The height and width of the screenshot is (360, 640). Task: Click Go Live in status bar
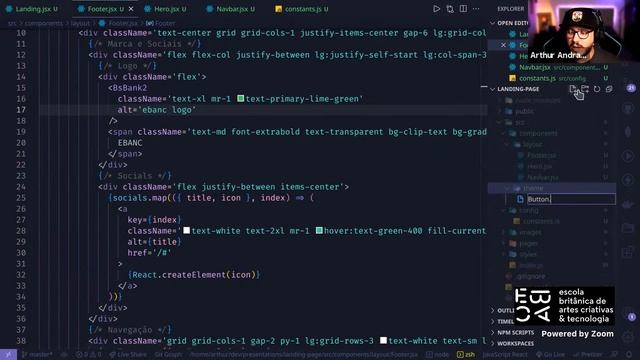(550, 354)
